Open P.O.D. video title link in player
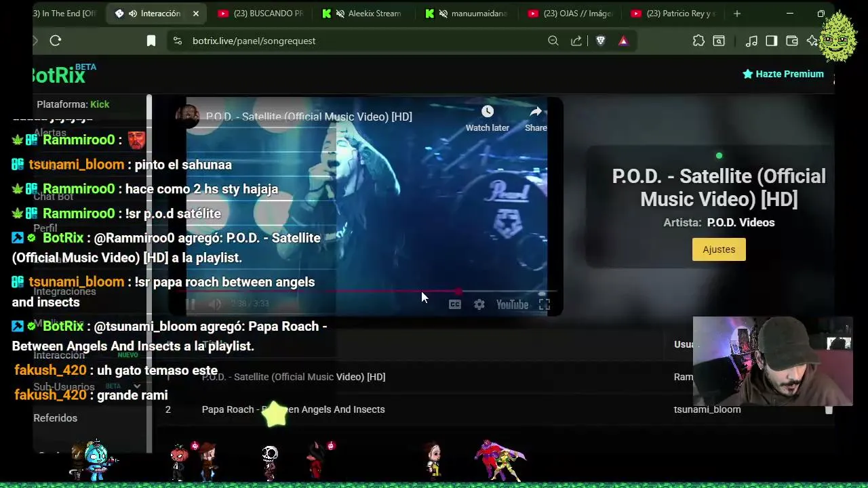This screenshot has height=488, width=868. click(x=309, y=117)
